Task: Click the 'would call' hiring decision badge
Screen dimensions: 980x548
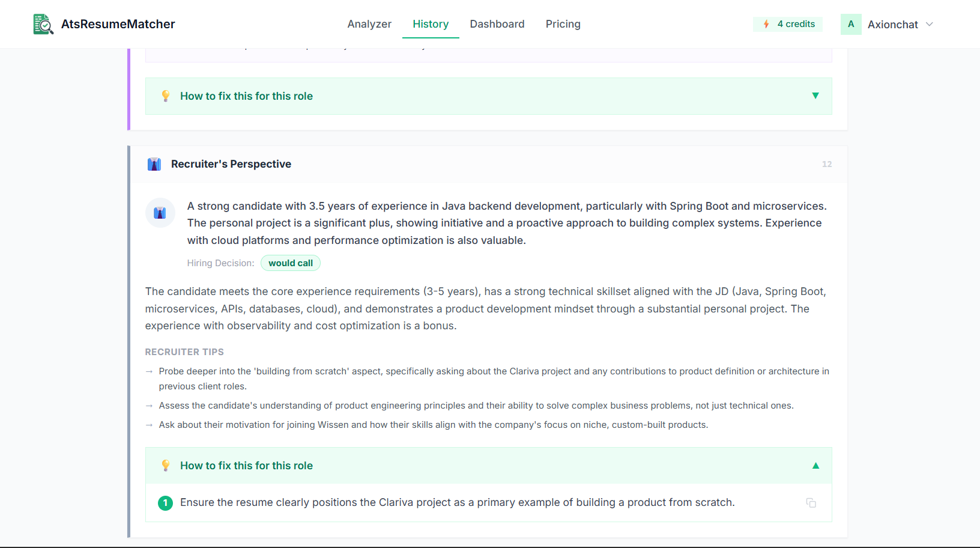Action: 290,263
